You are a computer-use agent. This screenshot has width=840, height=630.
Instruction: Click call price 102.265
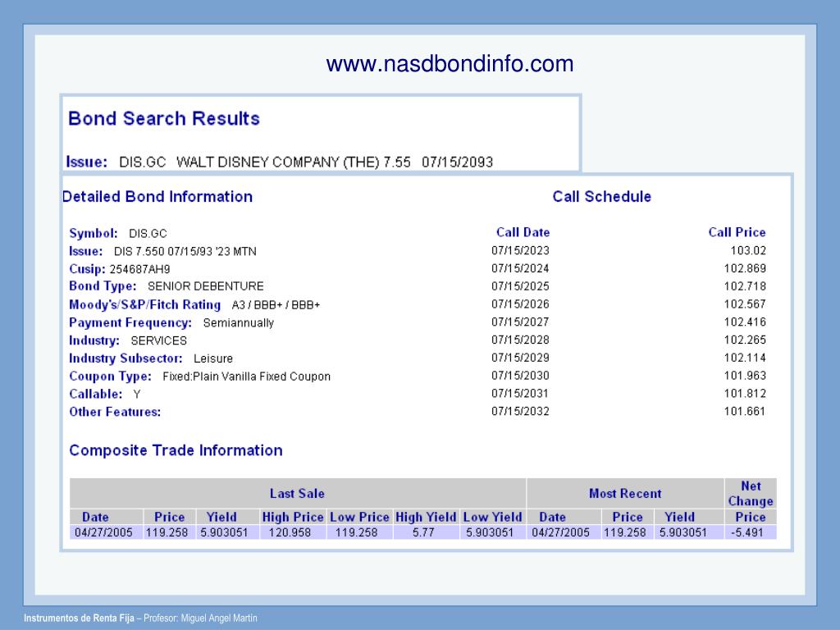pyautogui.click(x=745, y=340)
